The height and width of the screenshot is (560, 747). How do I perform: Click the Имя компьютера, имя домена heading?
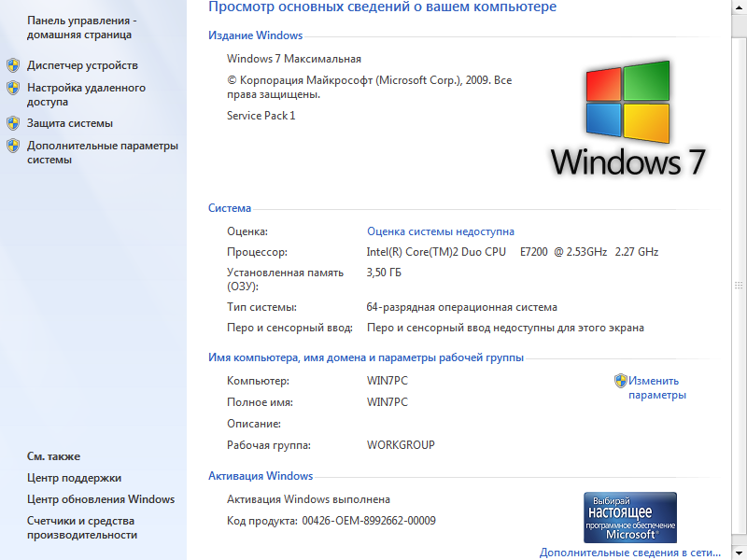(x=366, y=357)
